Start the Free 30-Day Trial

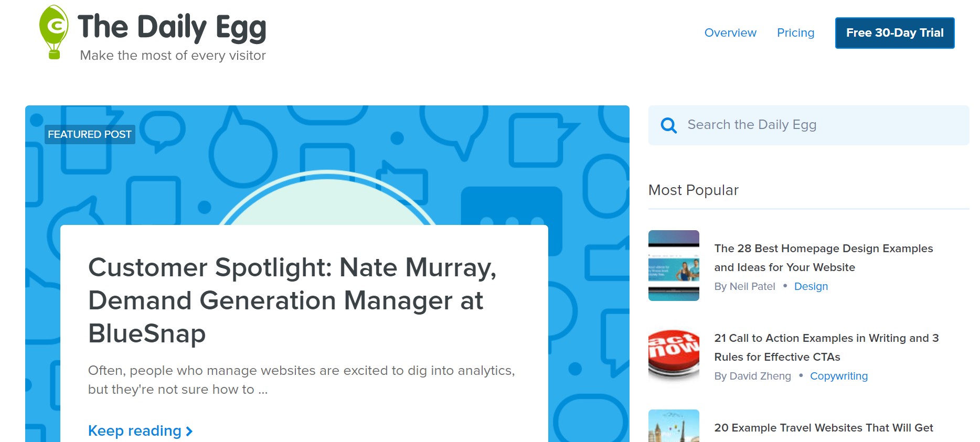point(894,33)
